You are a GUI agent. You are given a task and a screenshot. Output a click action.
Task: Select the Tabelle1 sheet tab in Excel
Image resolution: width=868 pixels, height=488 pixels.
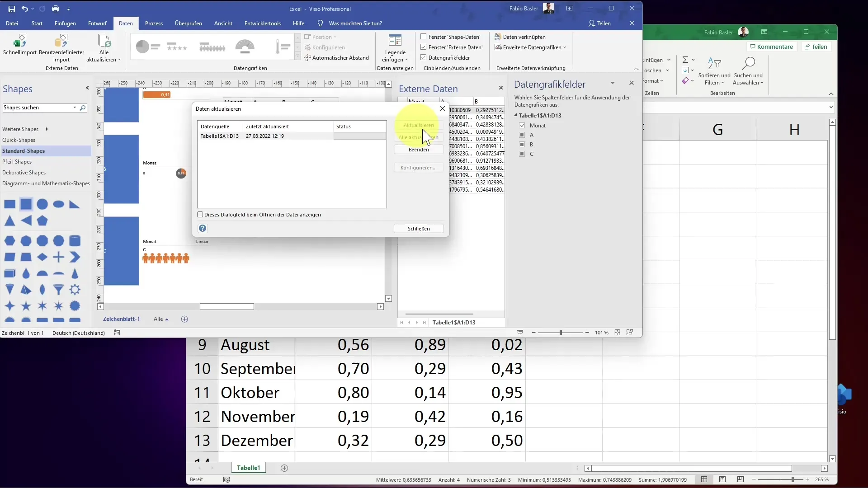coord(249,468)
